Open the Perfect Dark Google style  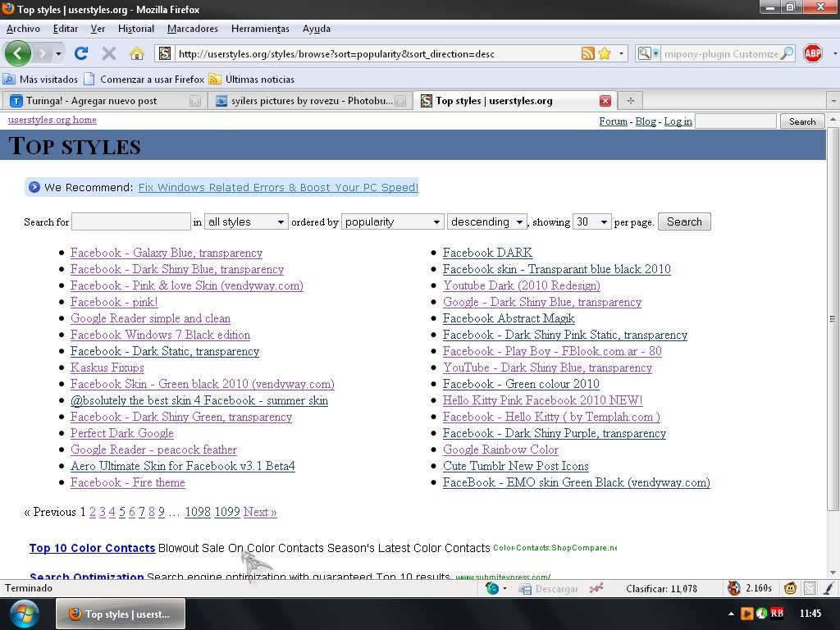coord(121,433)
